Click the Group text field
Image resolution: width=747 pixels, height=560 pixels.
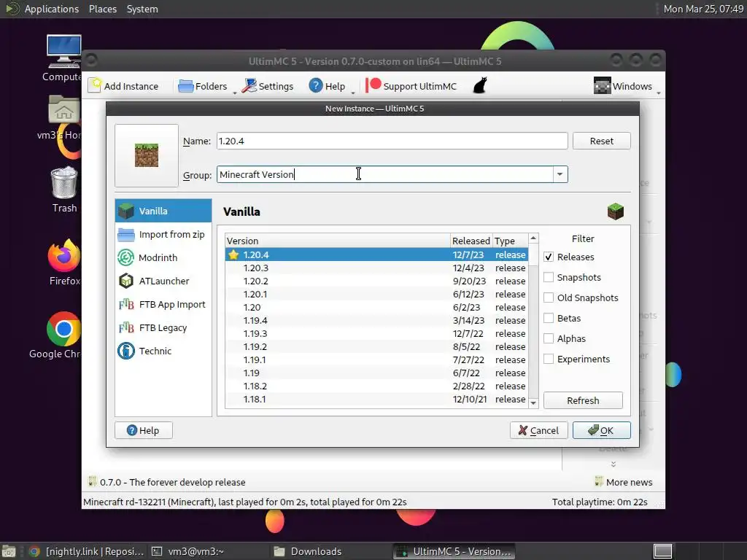click(x=385, y=174)
